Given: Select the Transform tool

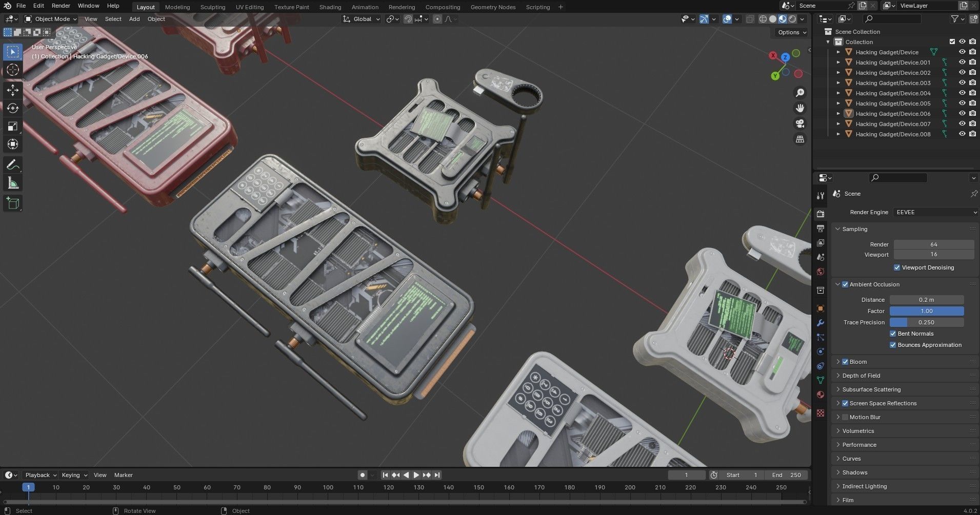Looking at the screenshot, I should coord(13,144).
